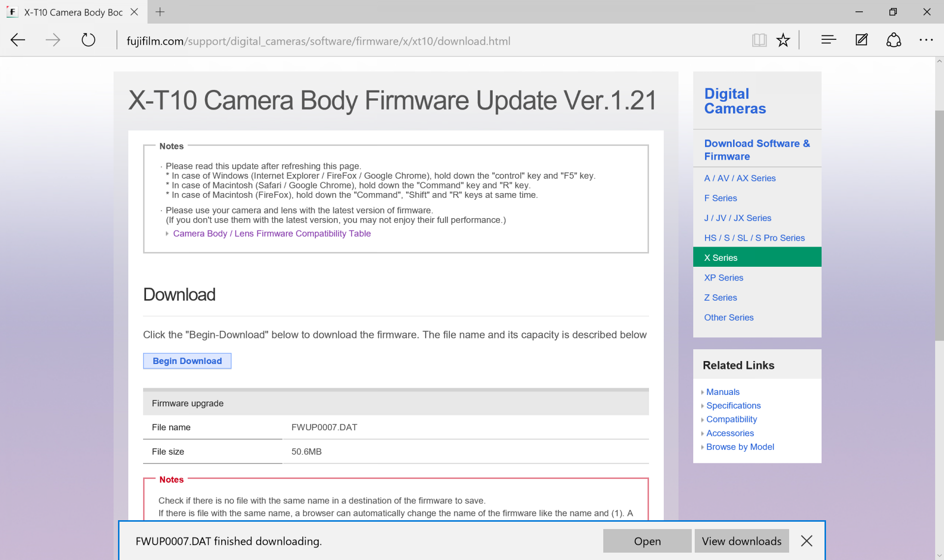This screenshot has width=944, height=560.
Task: Select HS / S / SL / S Pro Series
Action: (754, 238)
